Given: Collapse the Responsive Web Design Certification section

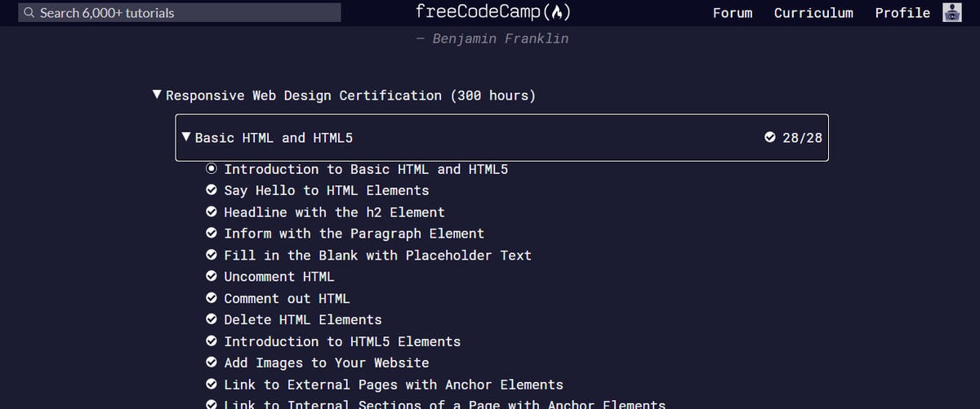Looking at the screenshot, I should (157, 96).
